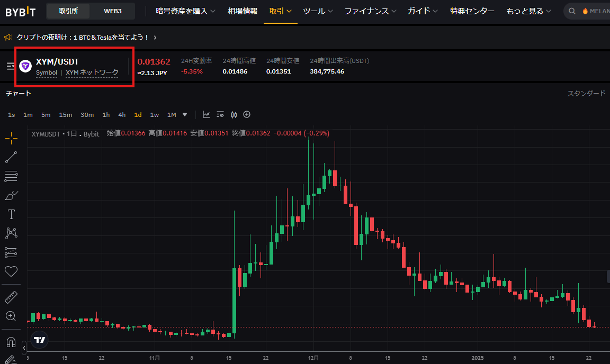Select the 1M monthly timeframe
The image size is (610, 364).
[x=172, y=115]
